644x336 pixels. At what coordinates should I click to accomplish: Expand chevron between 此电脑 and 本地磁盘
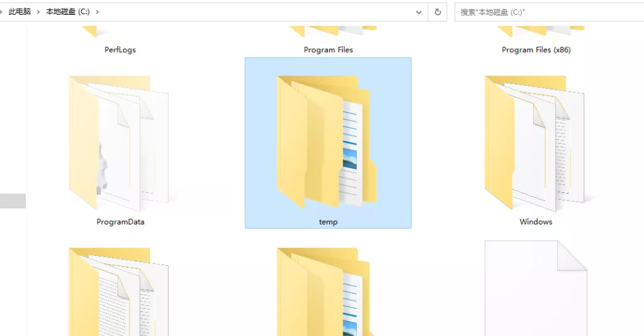tap(38, 12)
